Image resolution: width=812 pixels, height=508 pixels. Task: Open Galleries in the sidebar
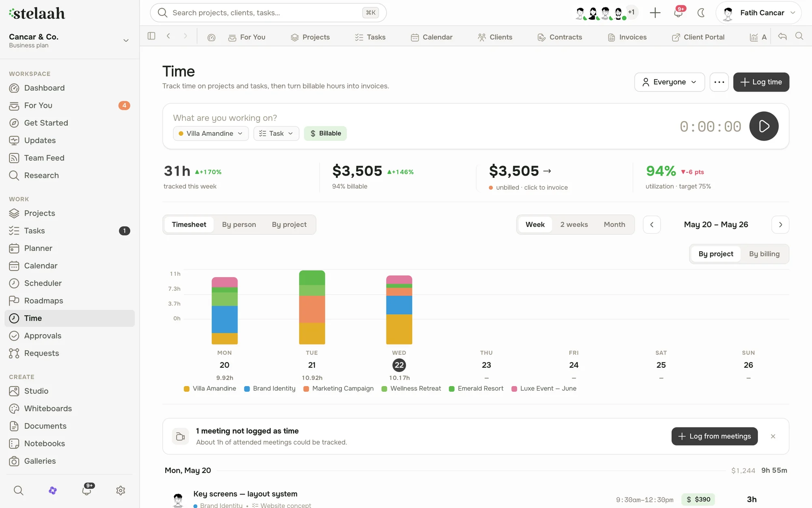[x=70, y=461]
